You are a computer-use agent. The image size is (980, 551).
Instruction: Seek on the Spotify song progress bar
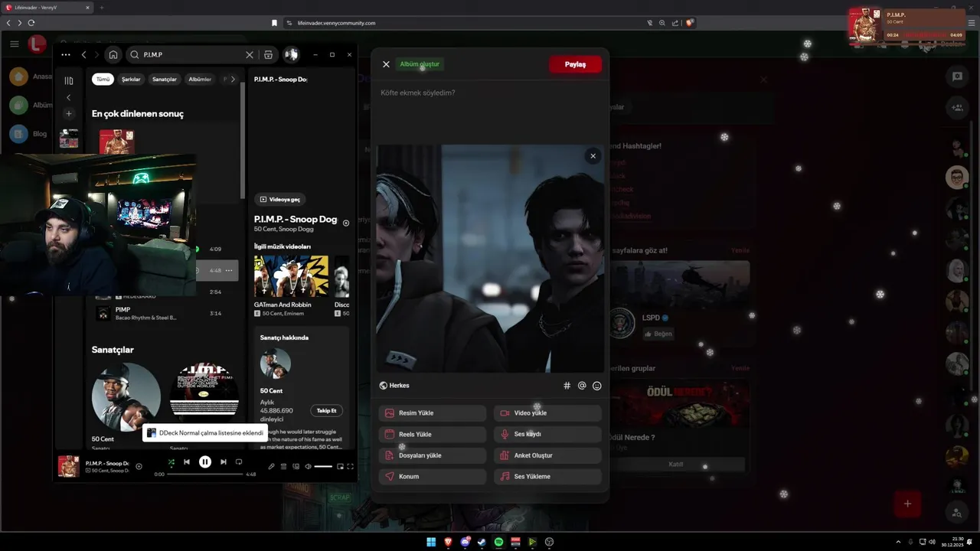(x=205, y=474)
